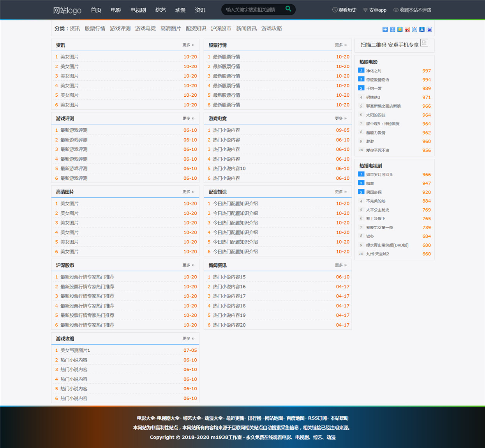Select 沪深股市 category filter

(x=221, y=28)
